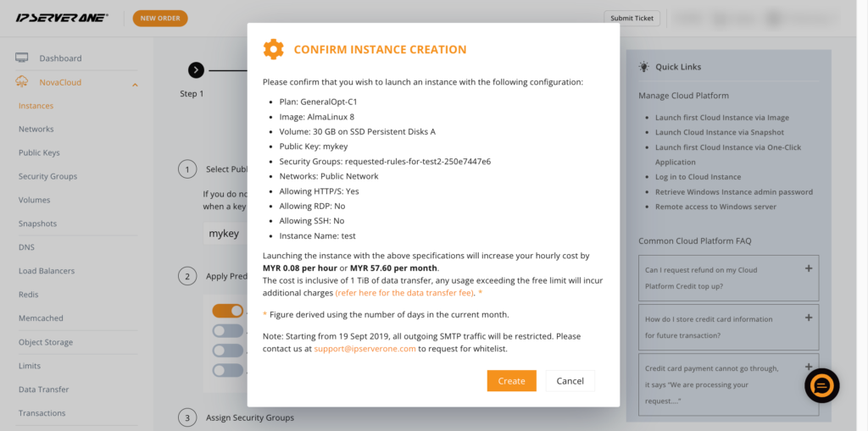Click the support@ipserverone.com email link
The image size is (868, 431).
pyautogui.click(x=364, y=349)
